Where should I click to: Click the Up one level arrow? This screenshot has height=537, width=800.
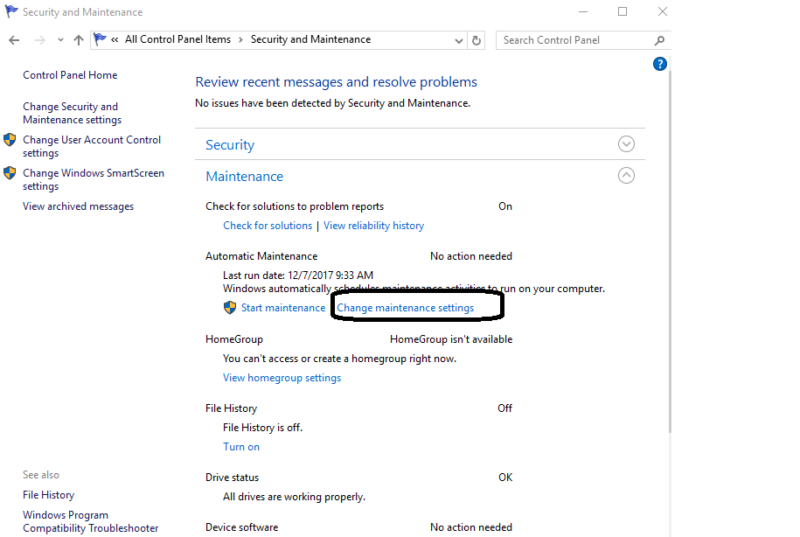[x=78, y=40]
